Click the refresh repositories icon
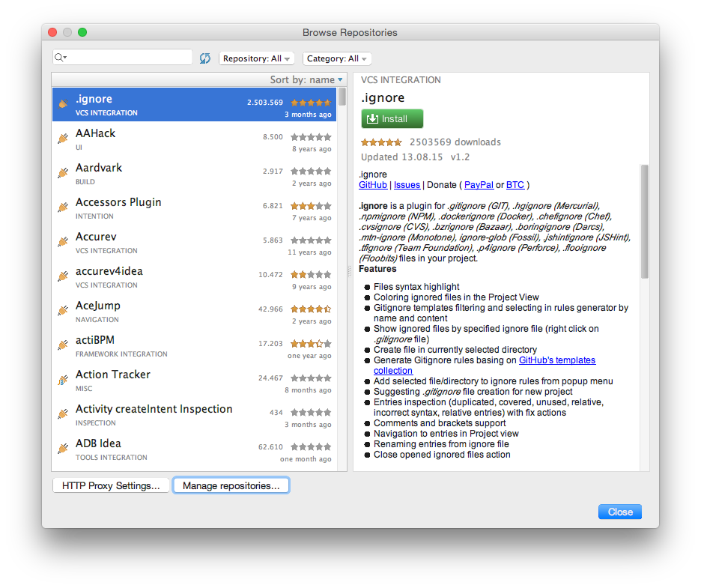 pos(204,58)
